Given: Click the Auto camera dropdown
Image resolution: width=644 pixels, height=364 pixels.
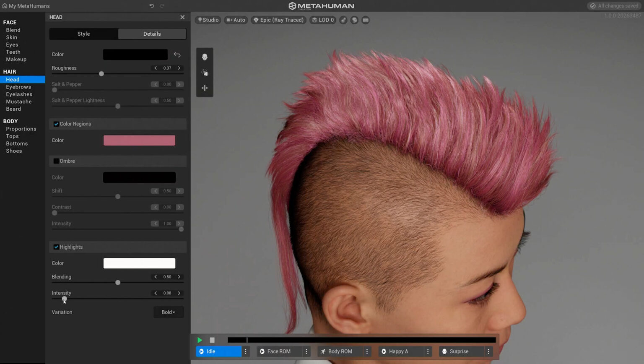Looking at the screenshot, I should coord(236,20).
